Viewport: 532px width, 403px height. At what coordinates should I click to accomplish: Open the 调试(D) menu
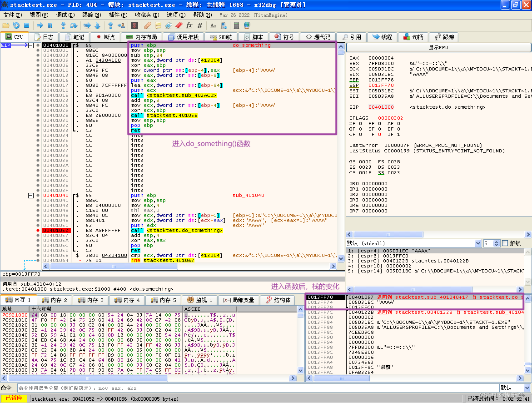point(65,15)
